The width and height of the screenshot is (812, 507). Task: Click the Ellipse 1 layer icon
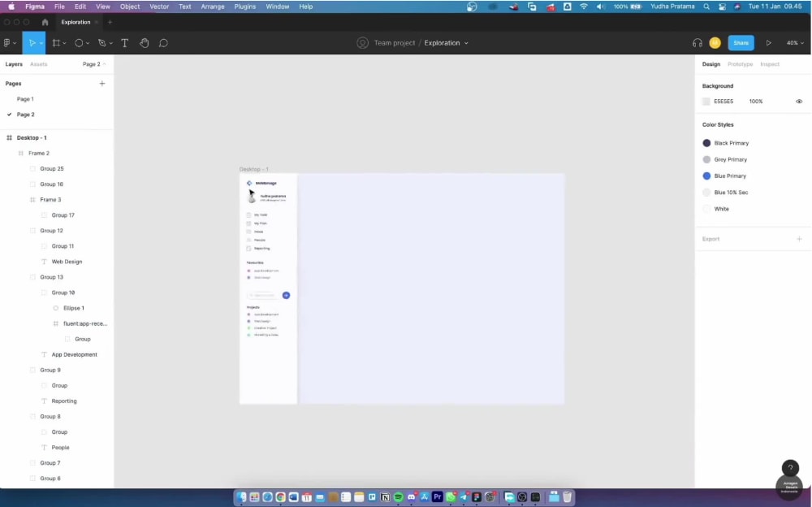pyautogui.click(x=56, y=308)
